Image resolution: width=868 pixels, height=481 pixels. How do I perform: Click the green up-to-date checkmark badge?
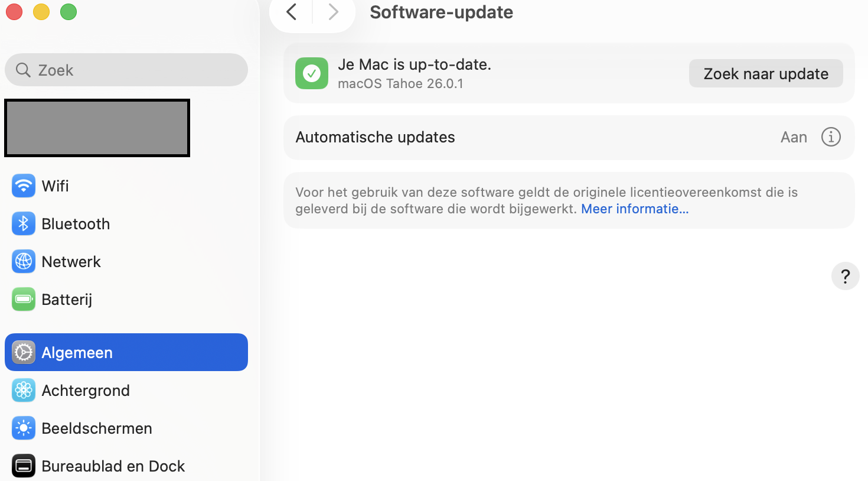(311, 73)
